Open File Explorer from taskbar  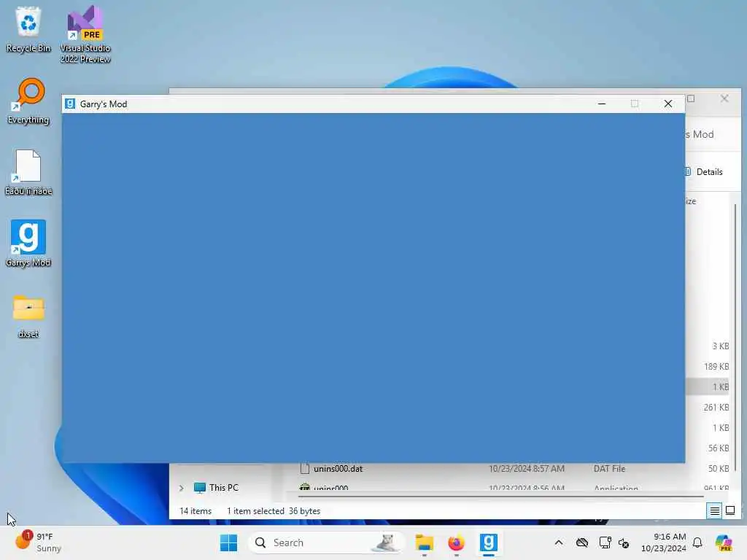pyautogui.click(x=424, y=542)
